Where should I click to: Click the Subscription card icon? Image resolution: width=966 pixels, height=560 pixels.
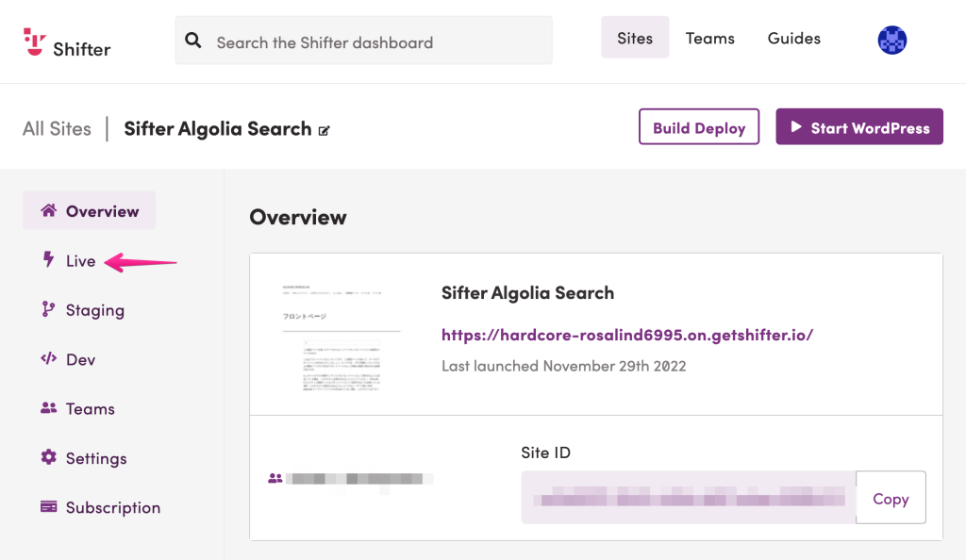click(49, 506)
